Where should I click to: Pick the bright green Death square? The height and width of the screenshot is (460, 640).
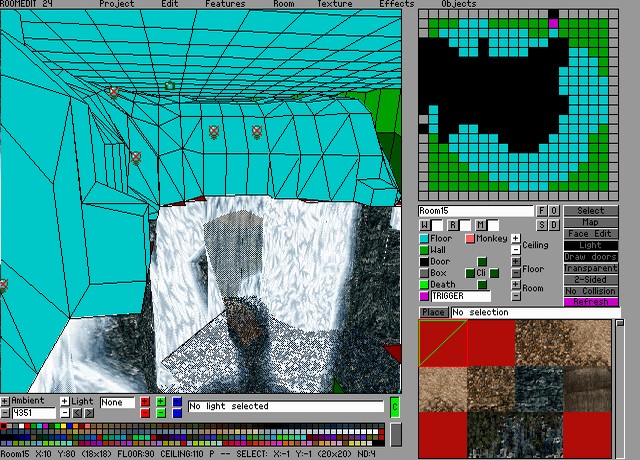[x=425, y=285]
